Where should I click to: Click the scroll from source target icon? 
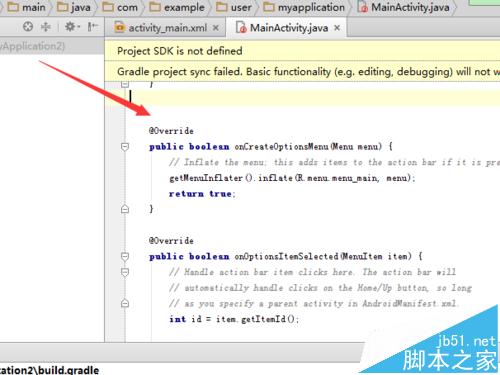coord(28,26)
